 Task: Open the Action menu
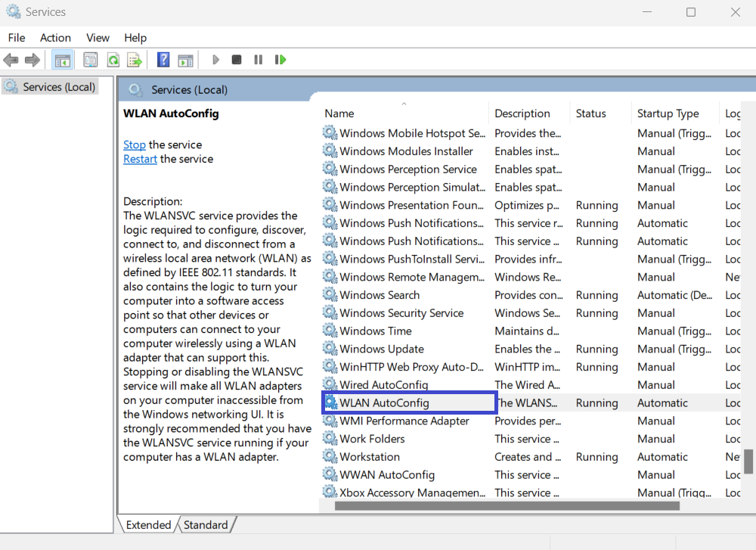pos(55,38)
